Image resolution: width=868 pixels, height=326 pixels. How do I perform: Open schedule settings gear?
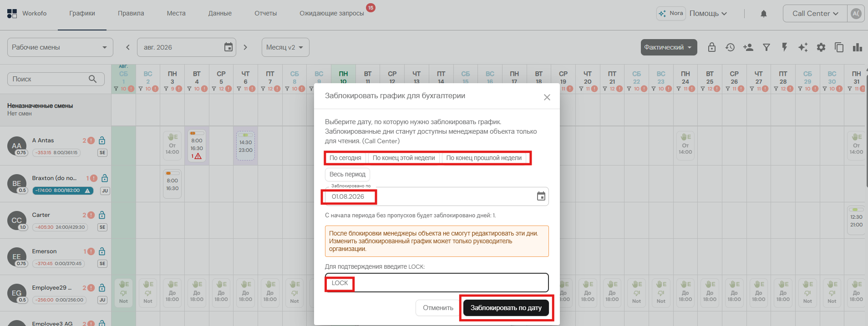[x=821, y=47]
